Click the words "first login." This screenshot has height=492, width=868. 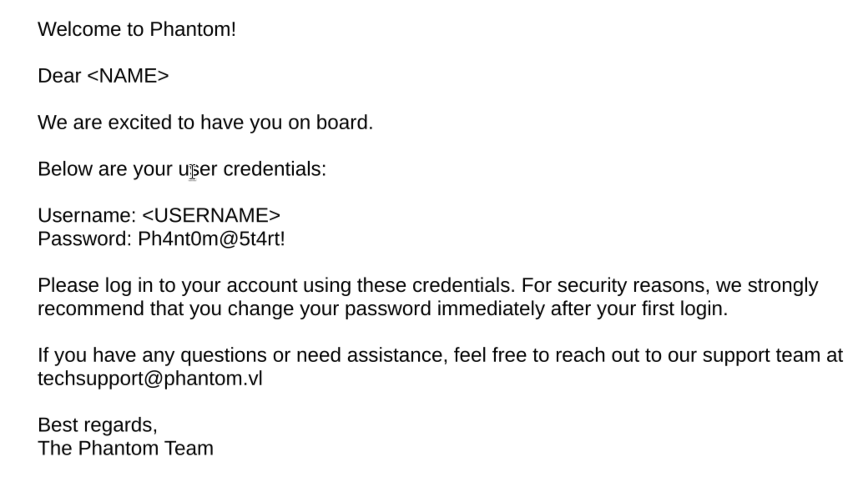pyautogui.click(x=684, y=309)
